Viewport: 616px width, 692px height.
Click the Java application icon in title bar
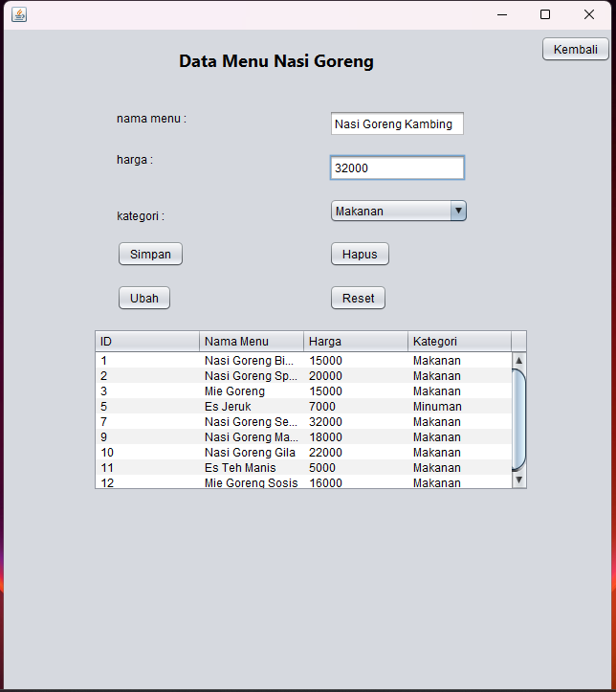(x=19, y=14)
